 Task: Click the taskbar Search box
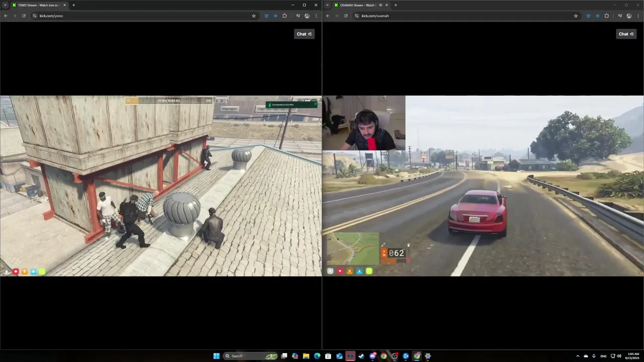coord(251,356)
